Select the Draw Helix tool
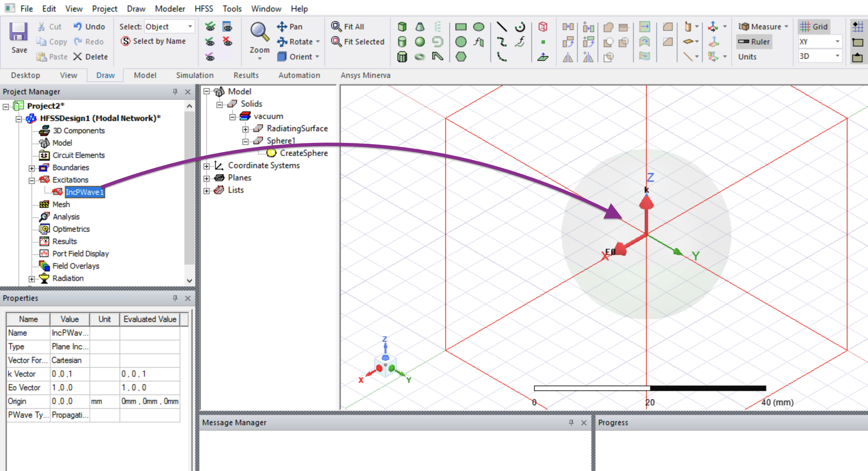Screen dimensions: 868x471 [438, 26]
